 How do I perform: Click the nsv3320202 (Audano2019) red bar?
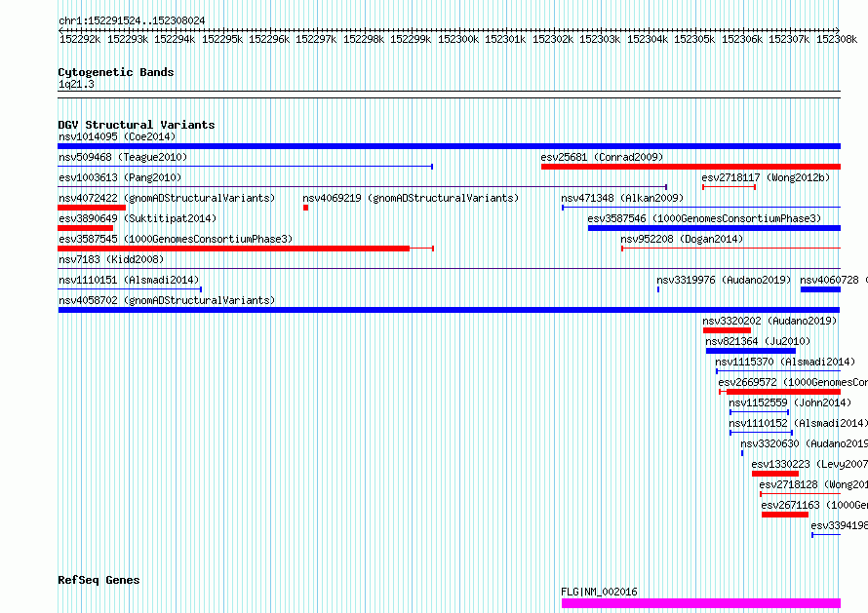tap(727, 330)
